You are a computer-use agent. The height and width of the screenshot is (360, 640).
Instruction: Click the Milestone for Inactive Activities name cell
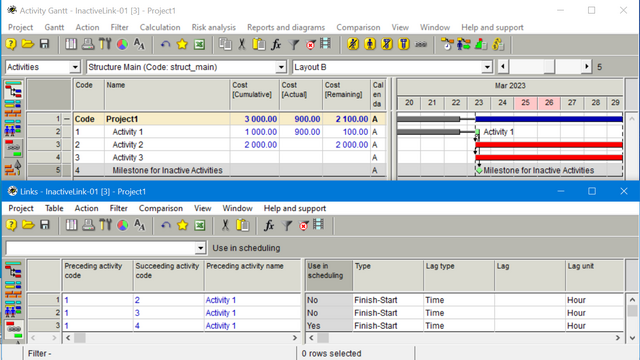pos(167,170)
